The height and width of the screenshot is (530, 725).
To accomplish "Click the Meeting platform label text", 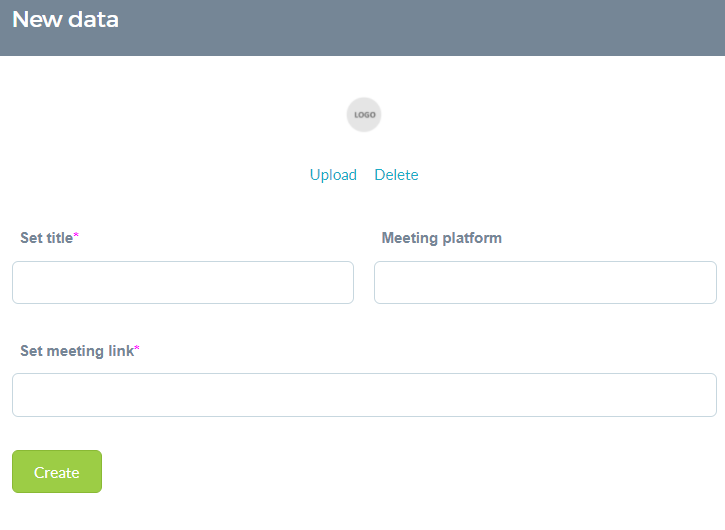I will [442, 238].
